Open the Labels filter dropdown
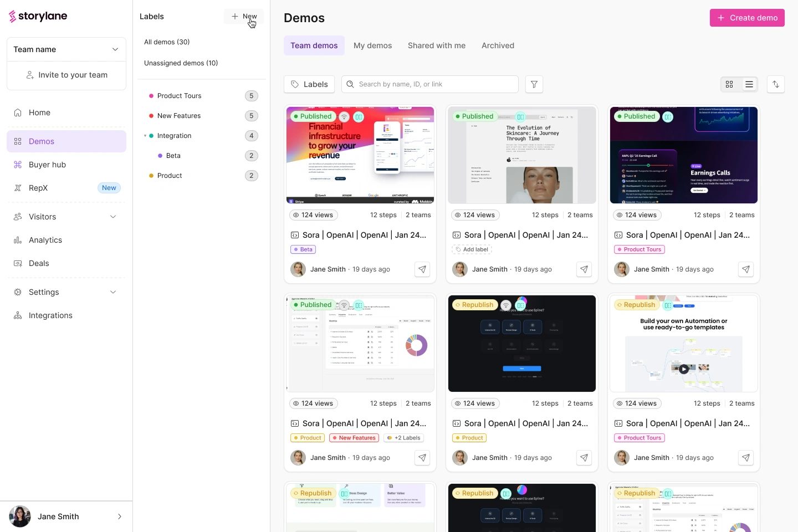The width and height of the screenshot is (798, 532). [309, 84]
